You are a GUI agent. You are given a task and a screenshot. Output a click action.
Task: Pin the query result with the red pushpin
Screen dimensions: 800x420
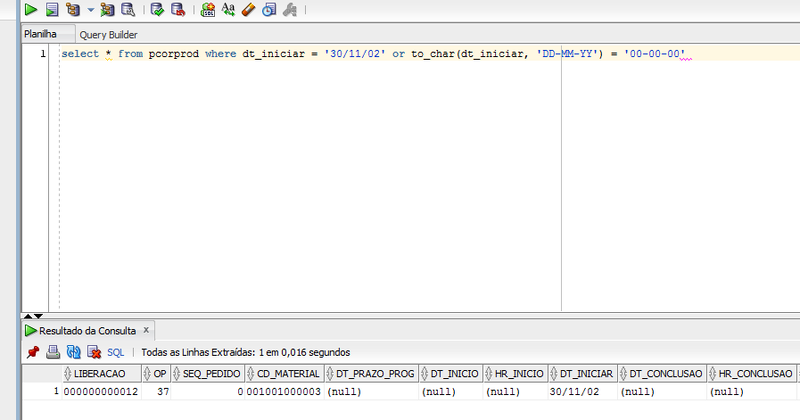click(33, 352)
